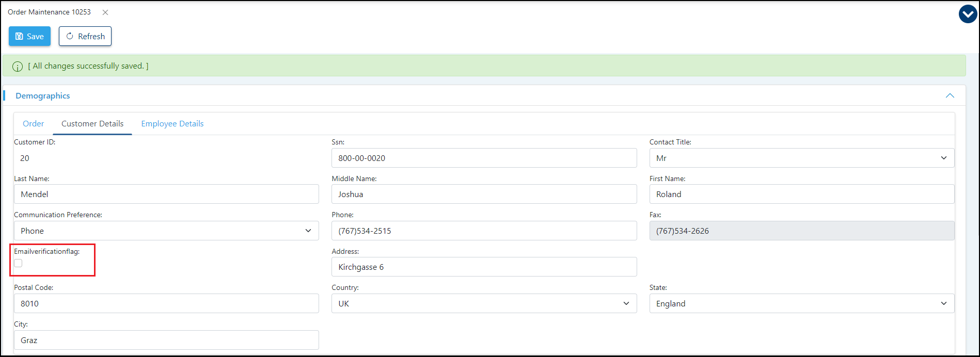Open the State dropdown
The height and width of the screenshot is (357, 980).
coord(801,303)
